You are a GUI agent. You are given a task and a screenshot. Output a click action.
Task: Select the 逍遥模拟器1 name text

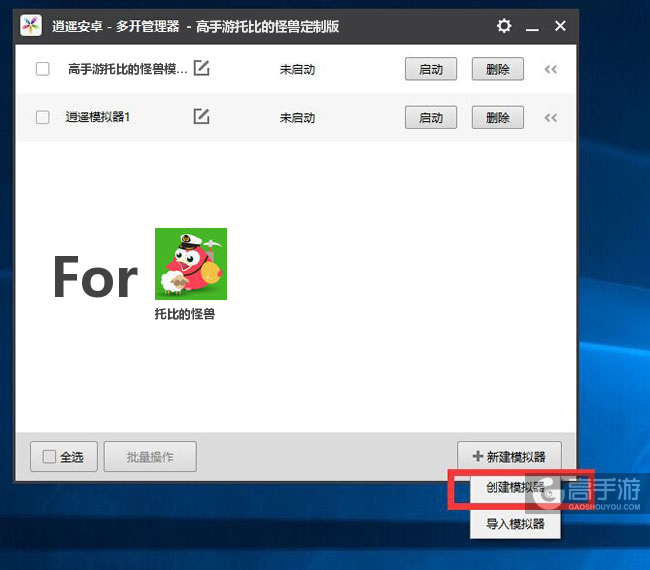coord(98,117)
